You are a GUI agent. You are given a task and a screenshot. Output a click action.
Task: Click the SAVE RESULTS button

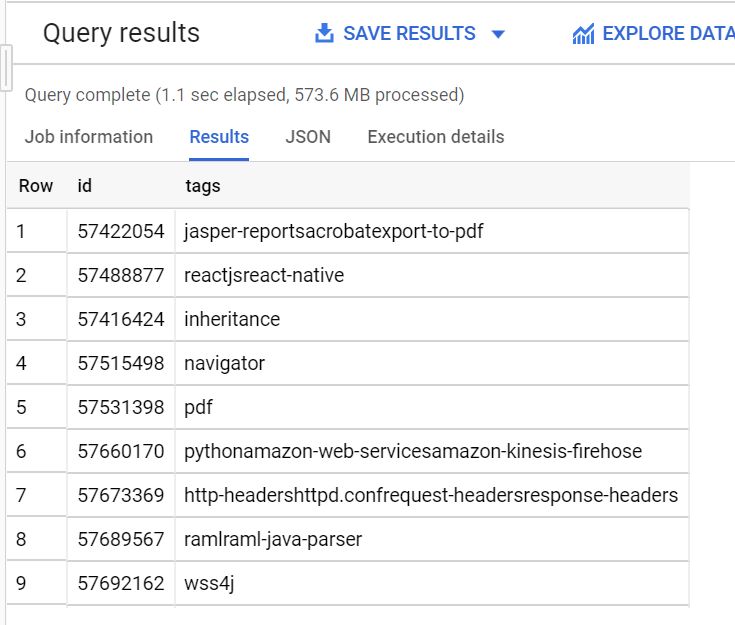pyautogui.click(x=409, y=33)
